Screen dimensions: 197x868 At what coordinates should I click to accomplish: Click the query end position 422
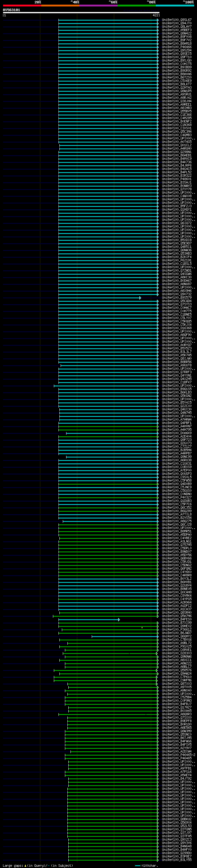click(155, 15)
